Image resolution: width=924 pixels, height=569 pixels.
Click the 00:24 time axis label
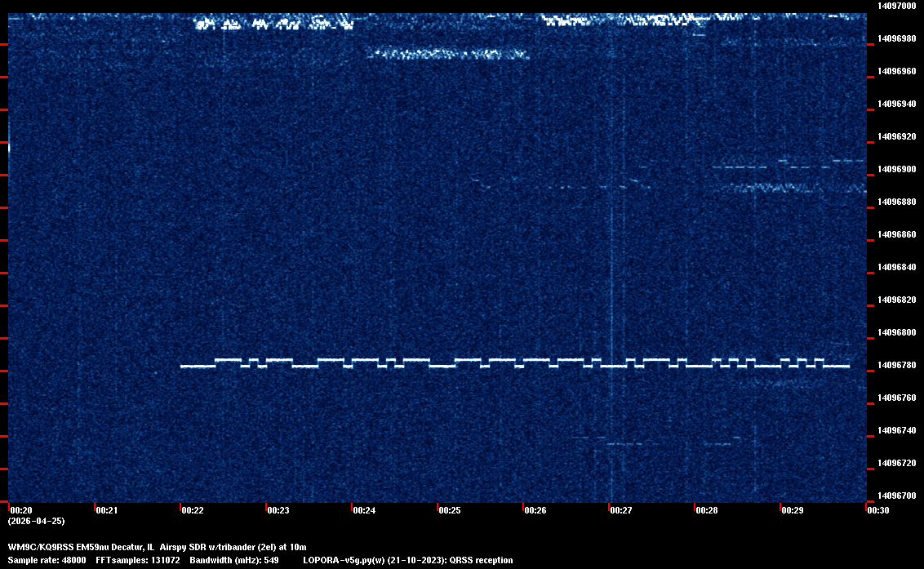point(364,510)
